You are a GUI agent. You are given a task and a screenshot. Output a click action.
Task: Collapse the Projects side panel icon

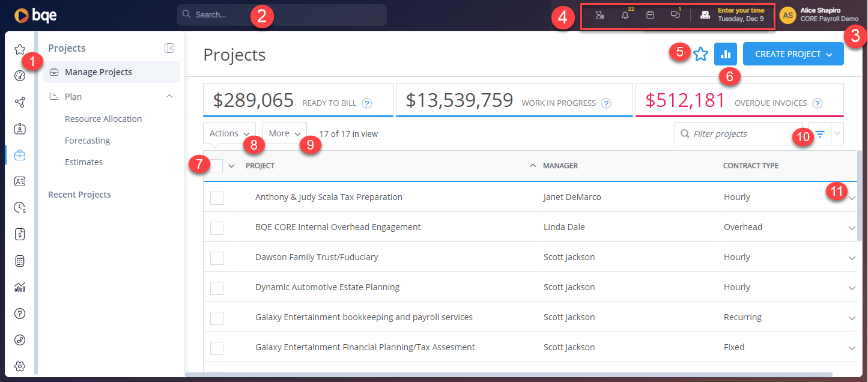click(169, 48)
